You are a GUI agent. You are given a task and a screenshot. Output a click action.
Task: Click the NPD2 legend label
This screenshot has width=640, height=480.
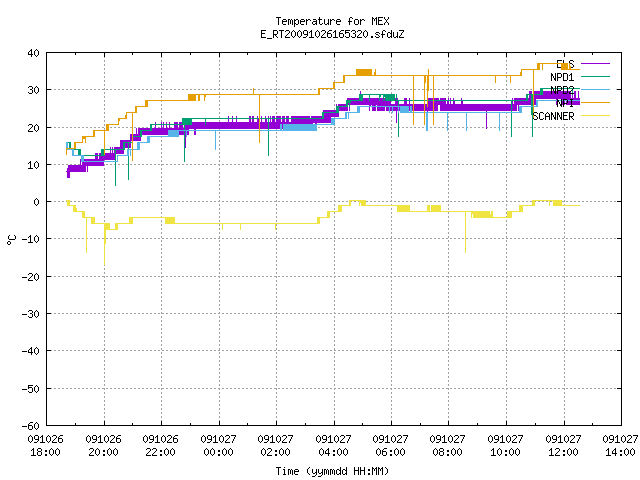tap(562, 90)
